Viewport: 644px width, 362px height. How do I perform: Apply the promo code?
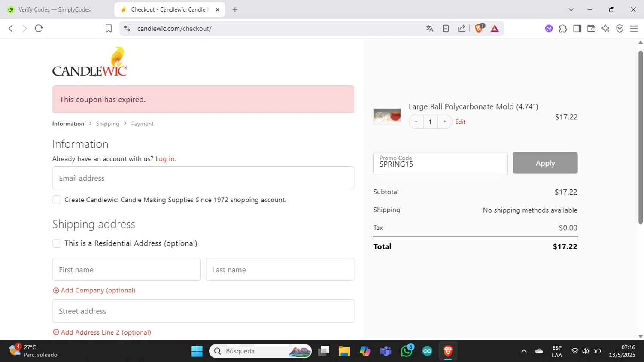545,163
